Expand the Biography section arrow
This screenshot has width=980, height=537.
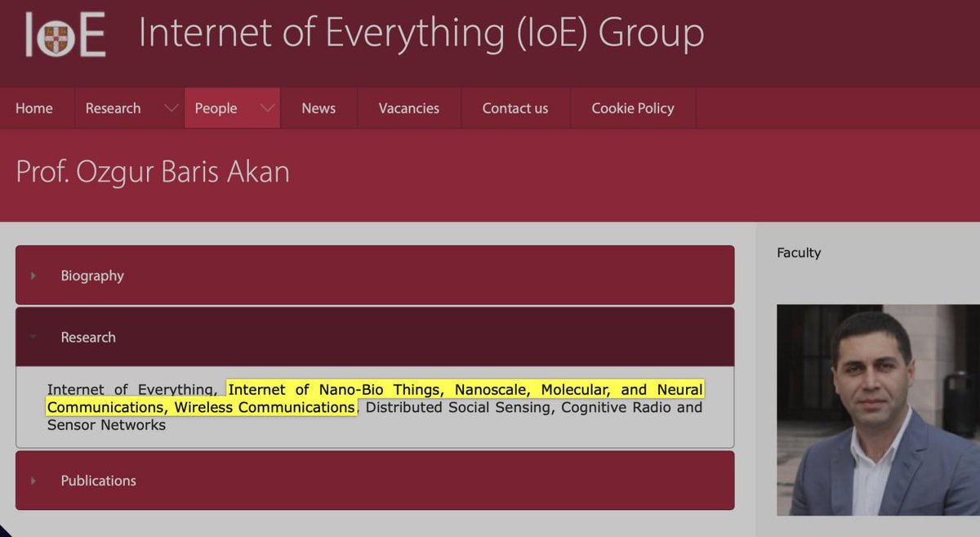tap(33, 275)
